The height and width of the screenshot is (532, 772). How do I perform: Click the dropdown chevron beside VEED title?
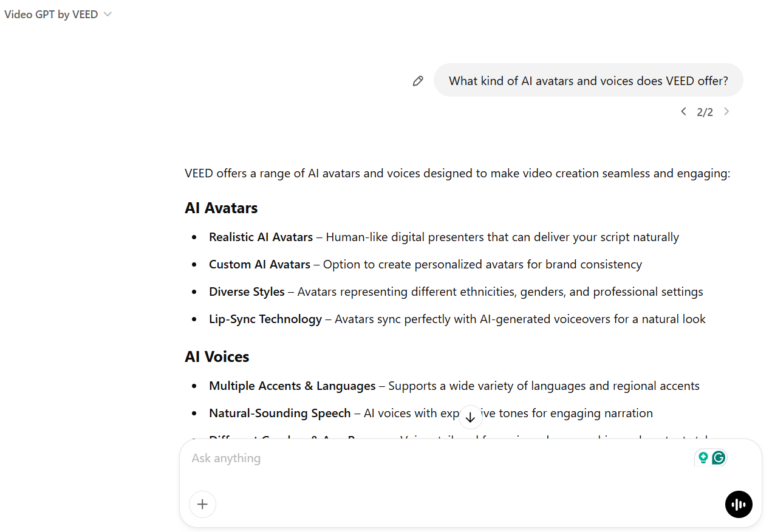[x=108, y=15]
